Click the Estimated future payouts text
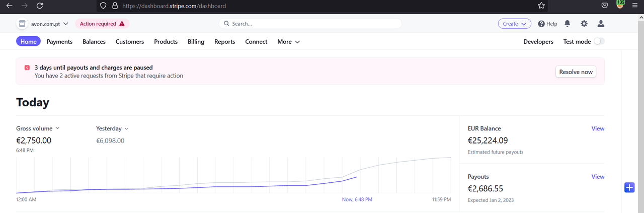This screenshot has width=644, height=213. click(x=496, y=152)
